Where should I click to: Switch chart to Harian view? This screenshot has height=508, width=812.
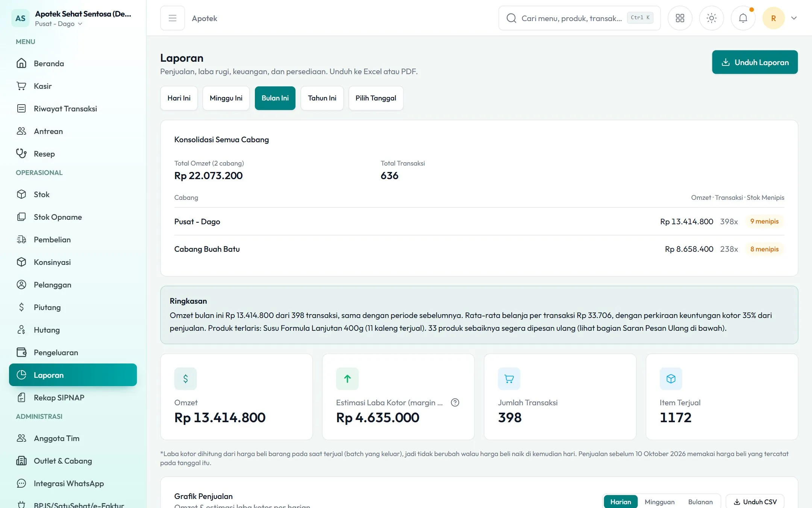pyautogui.click(x=621, y=502)
